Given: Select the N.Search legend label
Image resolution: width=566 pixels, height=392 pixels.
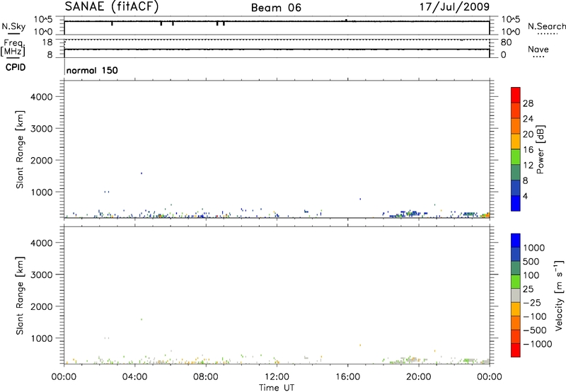Looking at the screenshot, I should [x=547, y=26].
